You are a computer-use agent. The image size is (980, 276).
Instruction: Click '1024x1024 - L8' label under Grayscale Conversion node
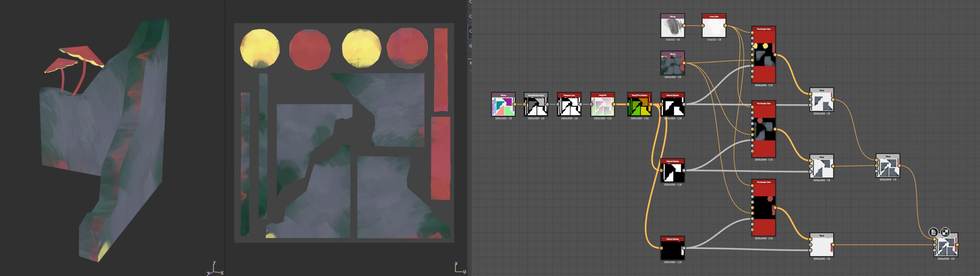[x=536, y=118]
